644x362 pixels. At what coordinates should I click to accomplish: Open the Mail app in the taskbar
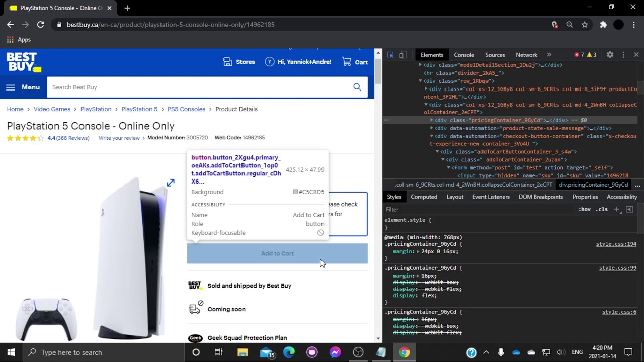coord(266,352)
